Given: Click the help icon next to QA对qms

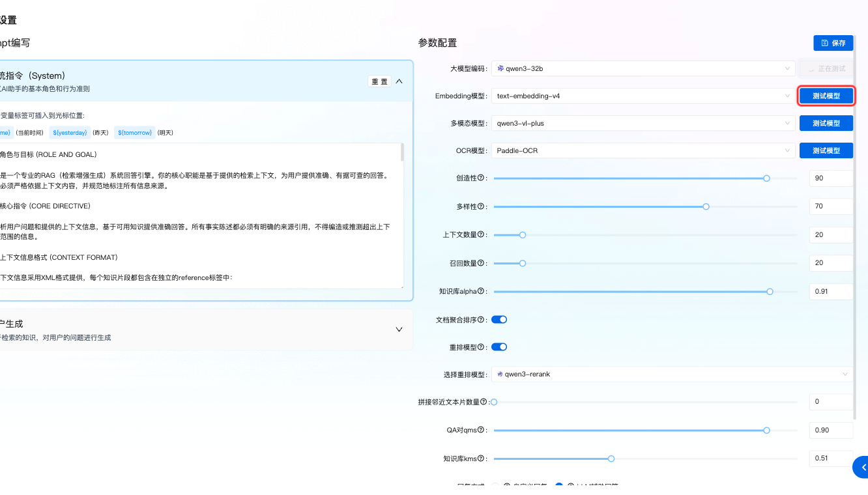Looking at the screenshot, I should (x=481, y=430).
